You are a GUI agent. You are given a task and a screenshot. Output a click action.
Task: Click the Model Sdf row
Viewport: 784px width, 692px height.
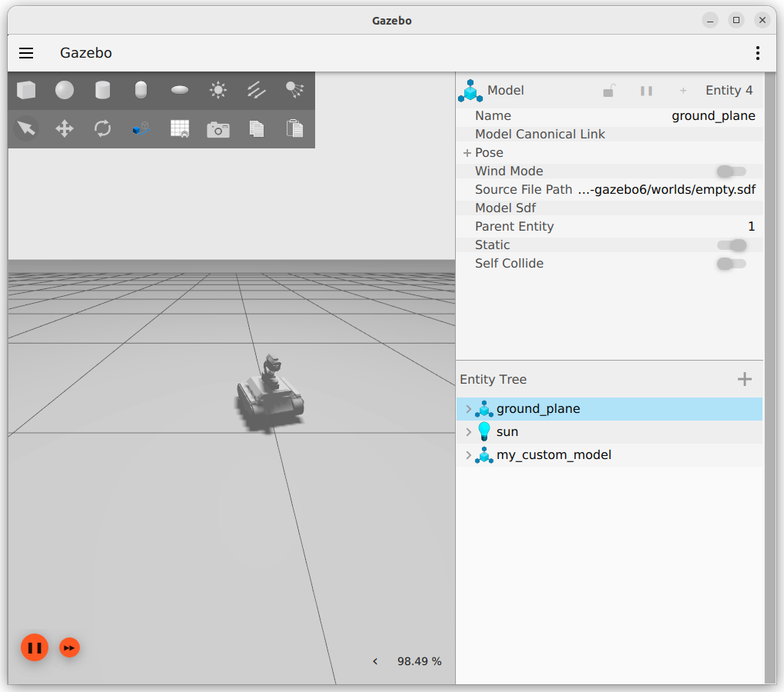coord(610,208)
